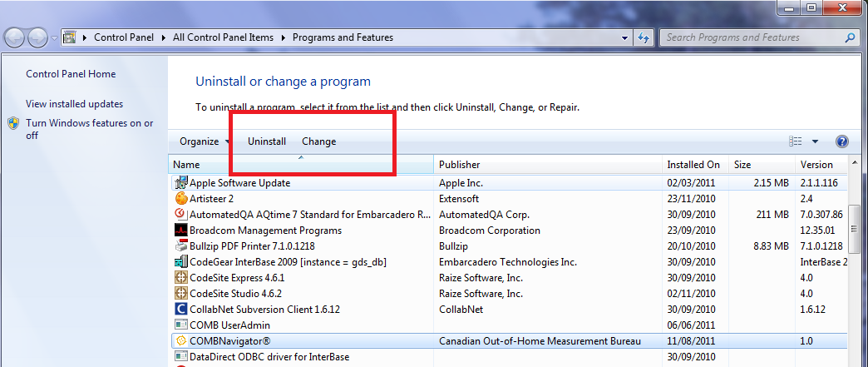
Task: Click the Artisteer 2 icon
Action: tap(180, 198)
